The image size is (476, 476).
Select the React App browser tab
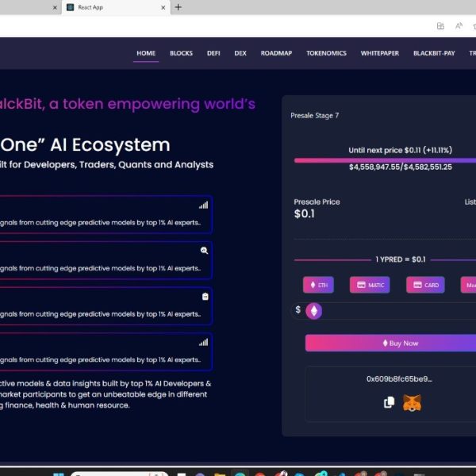tap(116, 8)
